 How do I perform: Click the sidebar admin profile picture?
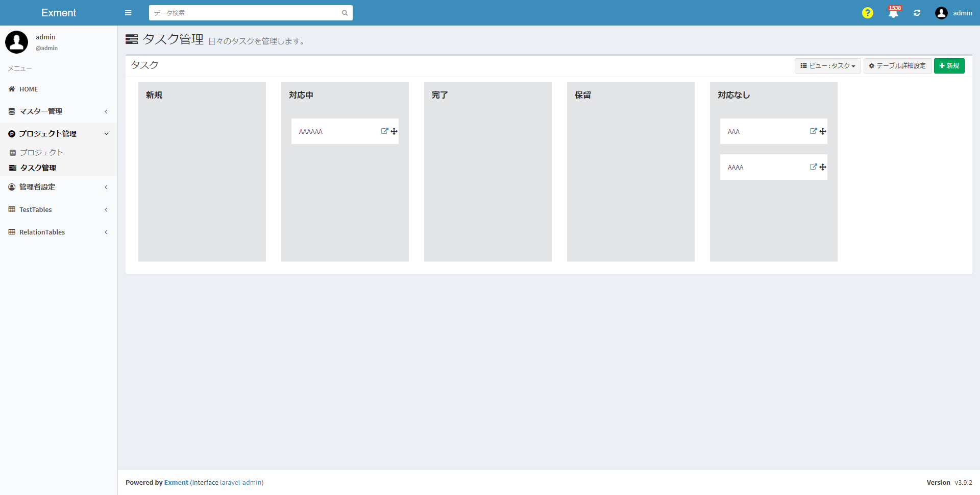16,42
